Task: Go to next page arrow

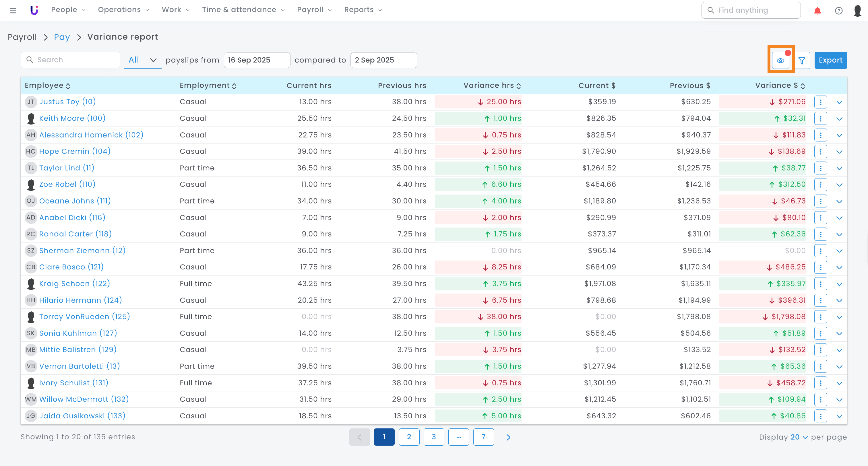Action: tap(508, 437)
